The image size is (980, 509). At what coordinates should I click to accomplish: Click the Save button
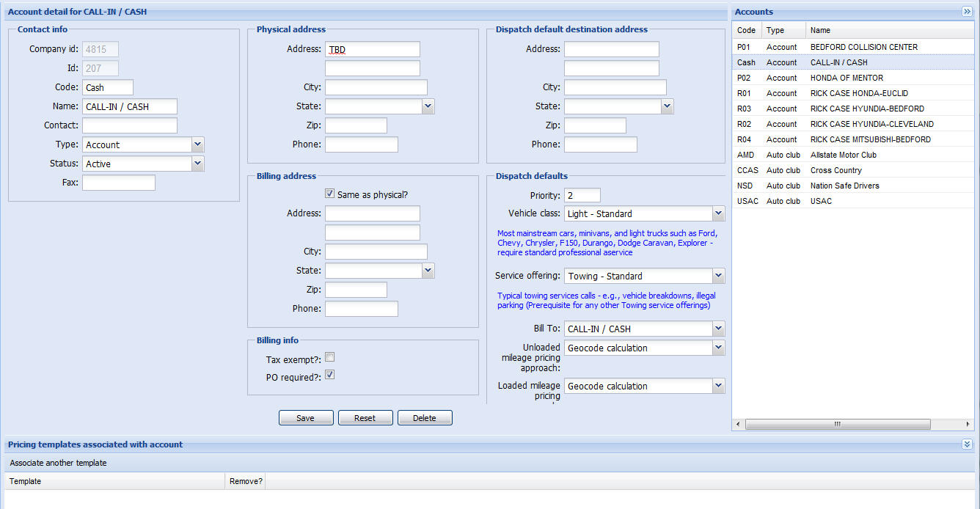pyautogui.click(x=306, y=418)
